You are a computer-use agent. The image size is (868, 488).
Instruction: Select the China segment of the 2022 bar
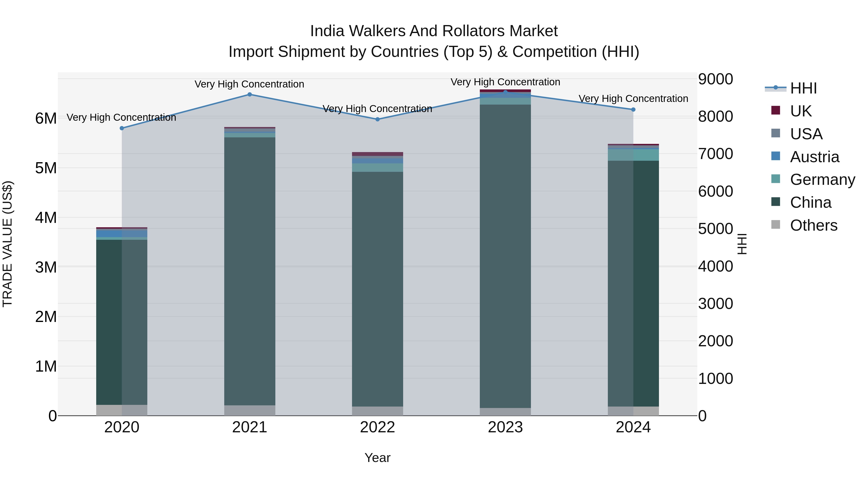point(377,289)
